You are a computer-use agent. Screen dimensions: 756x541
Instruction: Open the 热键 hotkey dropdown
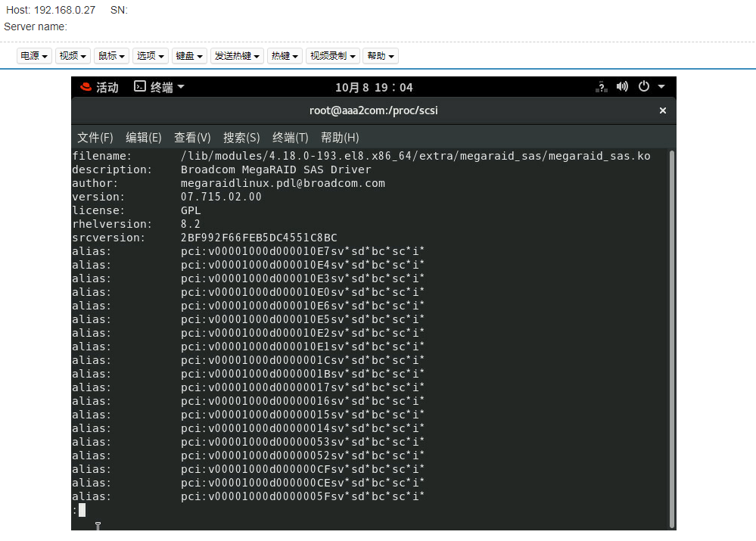pyautogui.click(x=285, y=56)
